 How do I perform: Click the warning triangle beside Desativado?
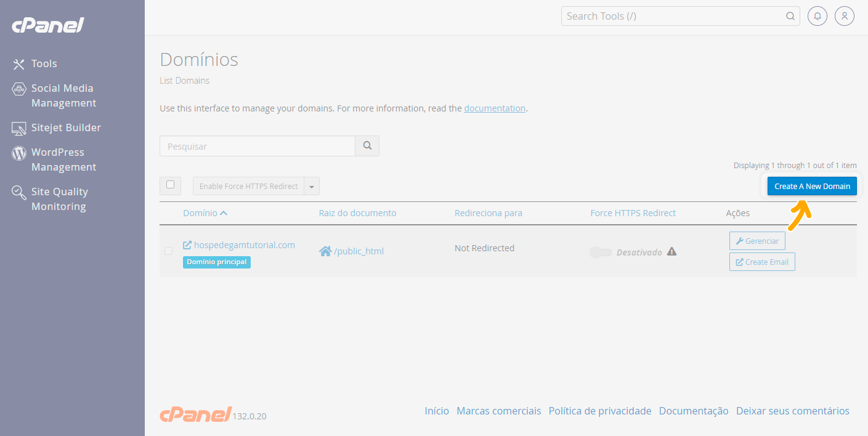pos(671,251)
